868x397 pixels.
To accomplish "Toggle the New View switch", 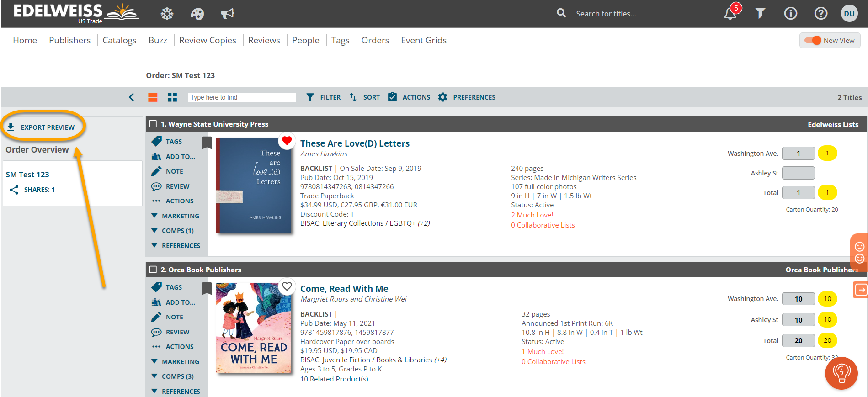I will tap(813, 40).
